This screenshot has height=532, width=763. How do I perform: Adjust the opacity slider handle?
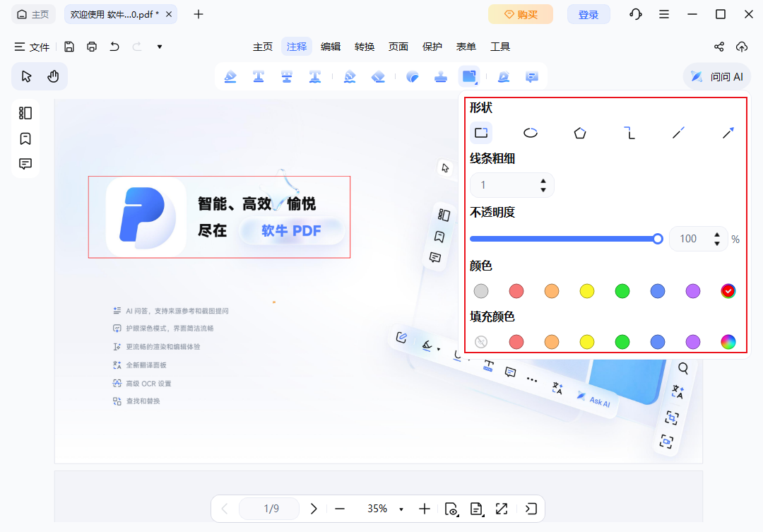coord(658,239)
